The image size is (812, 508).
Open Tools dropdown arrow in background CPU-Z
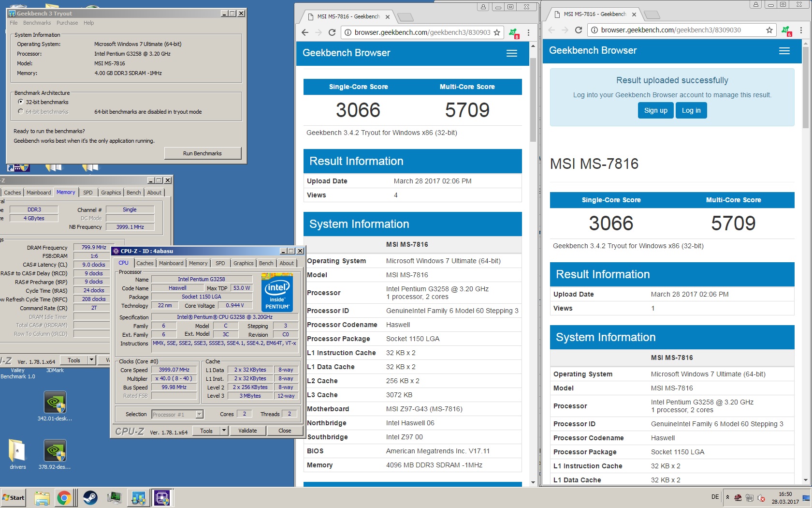point(91,360)
